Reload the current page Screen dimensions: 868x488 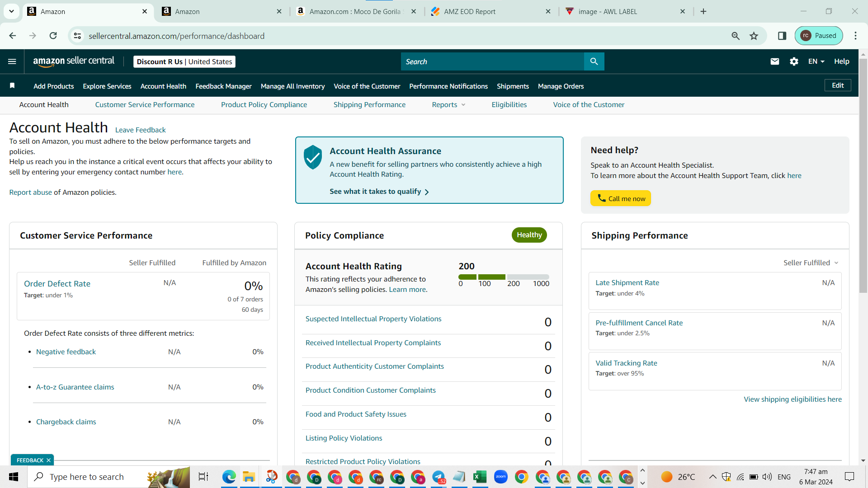click(53, 36)
